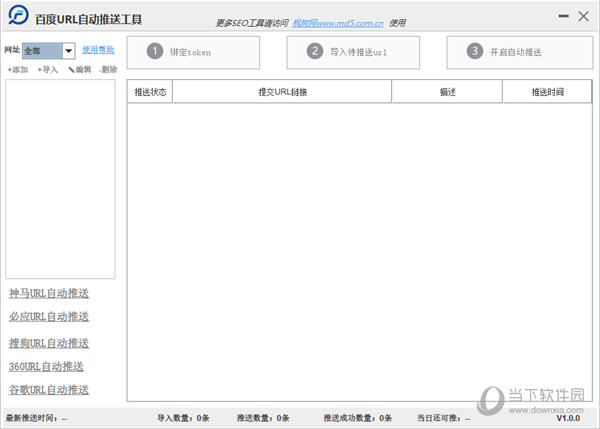Open 谷歌URL自动推送 link
This screenshot has height=429, width=600.
tap(49, 389)
